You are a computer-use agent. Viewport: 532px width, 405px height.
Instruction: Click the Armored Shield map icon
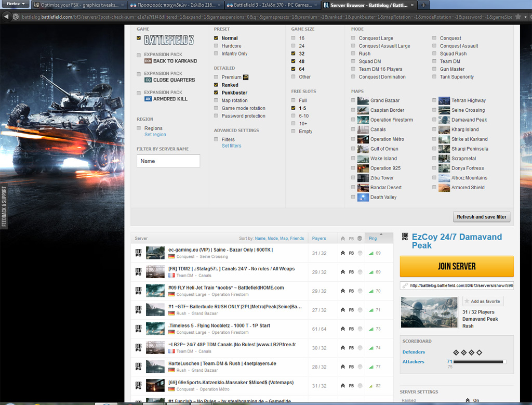click(x=444, y=187)
